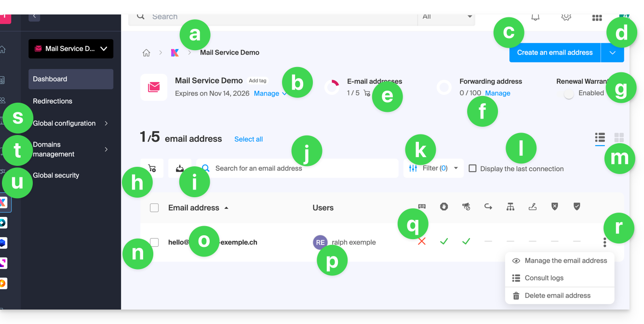This screenshot has height=324, width=644.
Task: Expand the arrow beside Create an email address
Action: 612,53
